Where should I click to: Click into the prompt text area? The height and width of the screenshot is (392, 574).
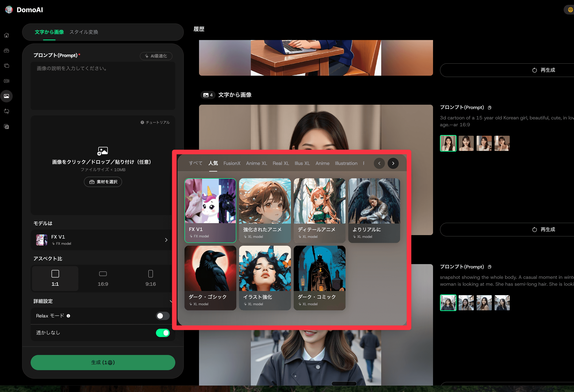coord(103,85)
